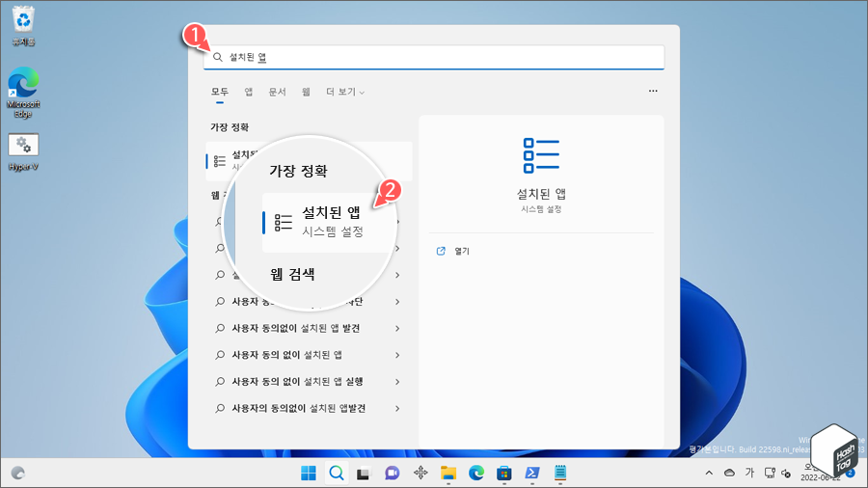868x488 pixels.
Task: Select suggestion 사용자의 동의없이 설치된 앱발견
Action: [x=298, y=408]
